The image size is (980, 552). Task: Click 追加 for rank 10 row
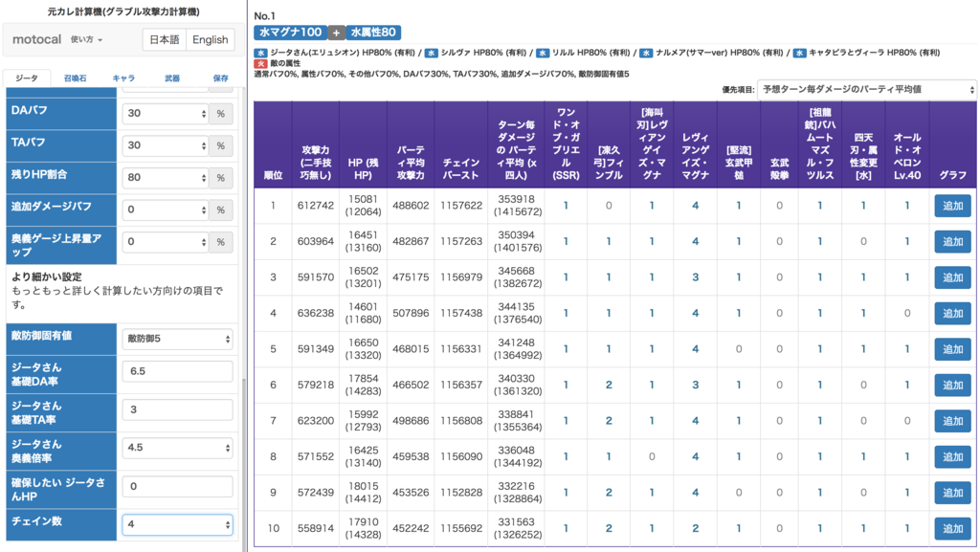pyautogui.click(x=952, y=528)
